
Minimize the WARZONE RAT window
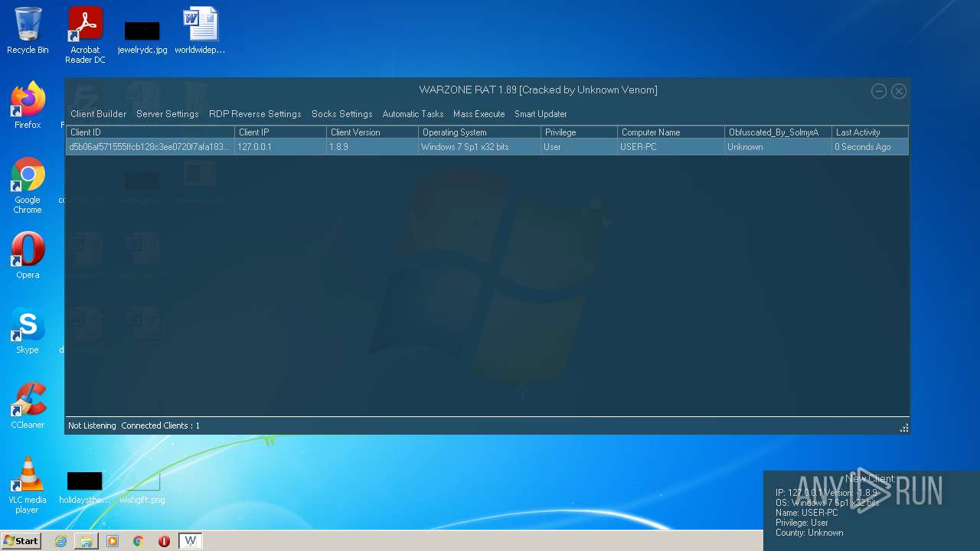[x=879, y=91]
